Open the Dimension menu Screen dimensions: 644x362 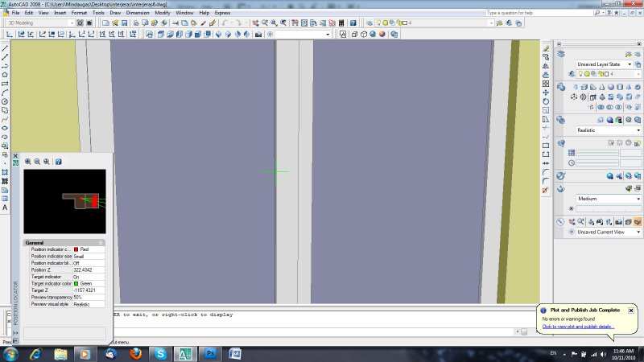(x=138, y=13)
